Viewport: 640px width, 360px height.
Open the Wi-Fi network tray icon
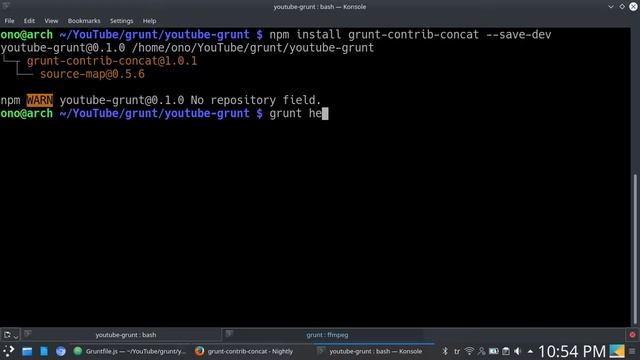[469, 351]
